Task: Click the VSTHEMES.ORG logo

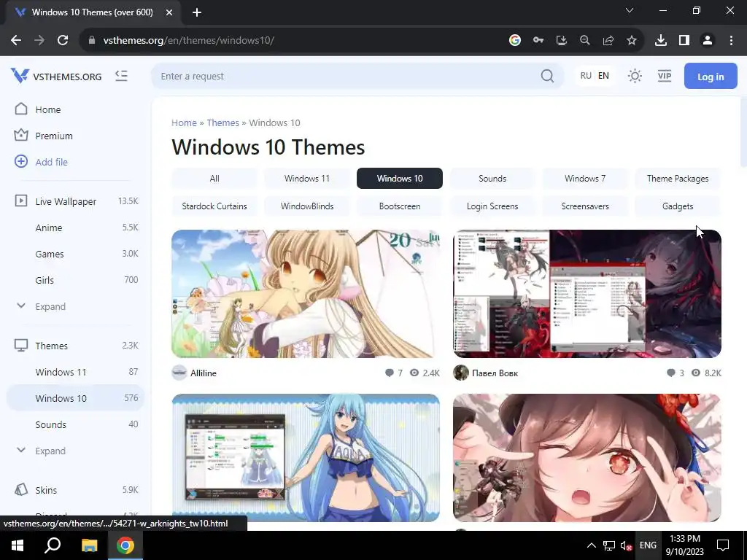Action: [x=56, y=76]
